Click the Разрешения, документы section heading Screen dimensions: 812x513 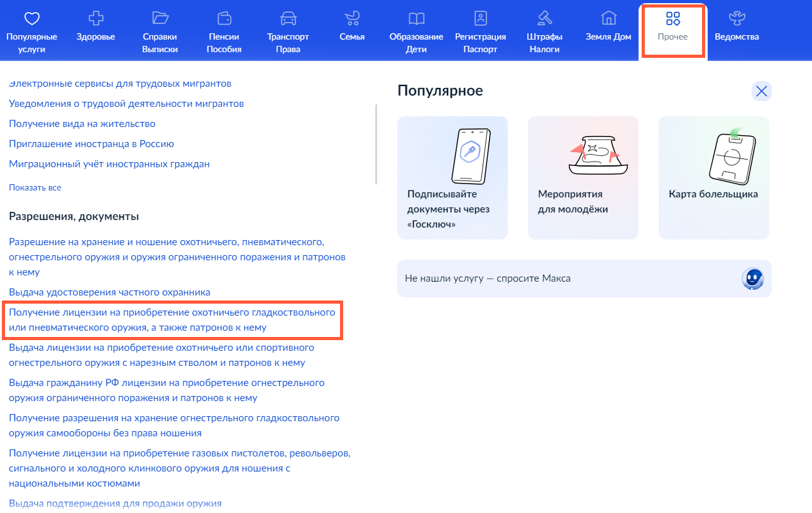tap(74, 216)
